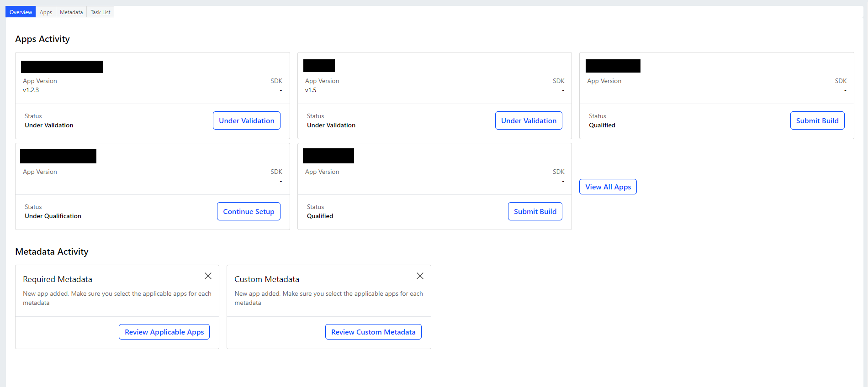The image size is (868, 387).
Task: Submit Build in card beside Continue Setup card
Action: pyautogui.click(x=535, y=211)
